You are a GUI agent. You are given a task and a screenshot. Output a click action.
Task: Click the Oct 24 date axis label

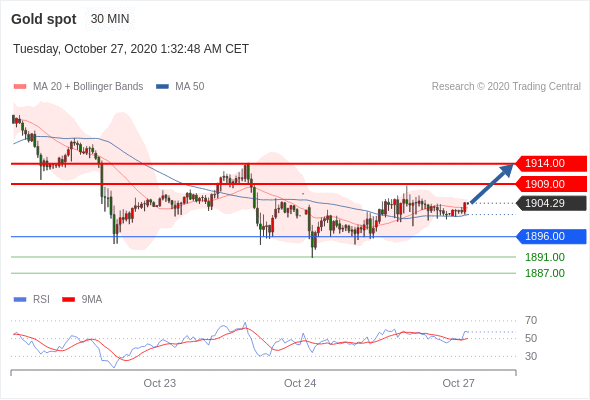pos(300,383)
